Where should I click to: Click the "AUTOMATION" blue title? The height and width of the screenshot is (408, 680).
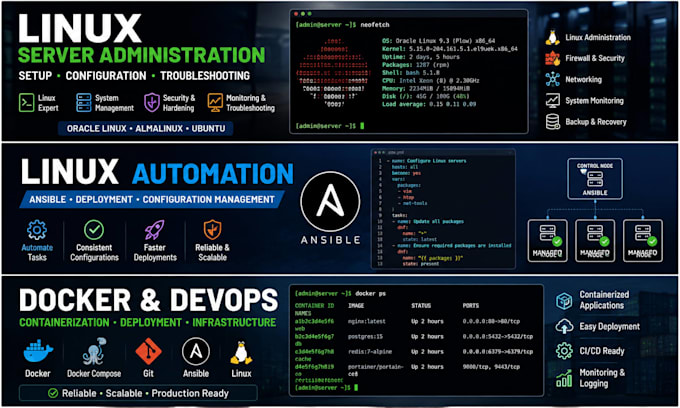(x=212, y=174)
